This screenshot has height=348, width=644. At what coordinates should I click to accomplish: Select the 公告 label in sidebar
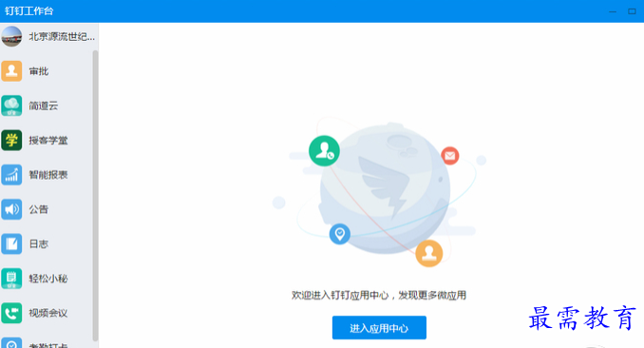[x=39, y=209]
